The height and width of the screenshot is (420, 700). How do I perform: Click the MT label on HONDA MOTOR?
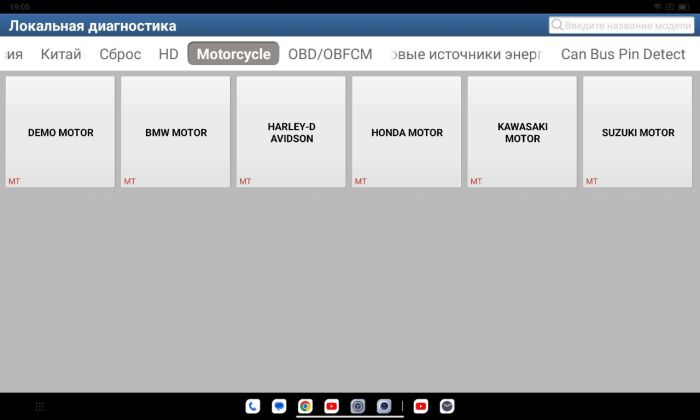click(360, 181)
